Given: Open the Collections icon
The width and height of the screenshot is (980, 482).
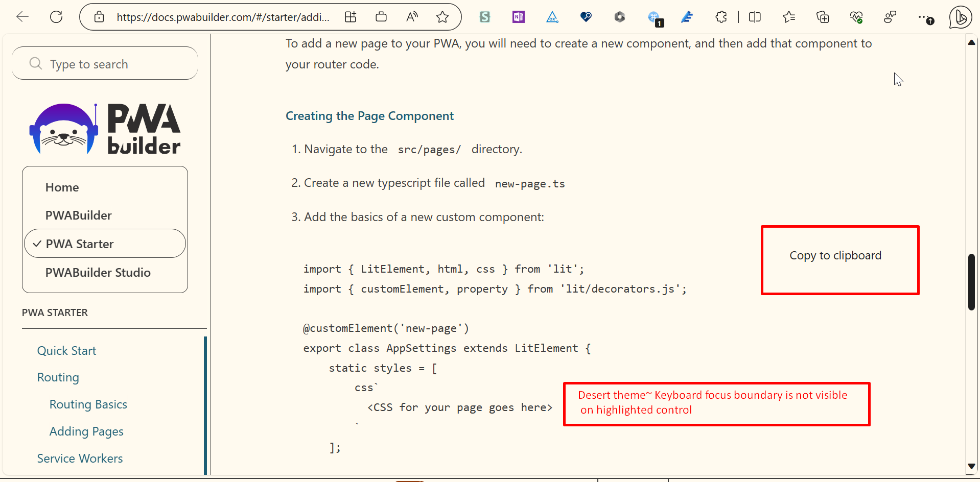Looking at the screenshot, I should click(x=823, y=17).
